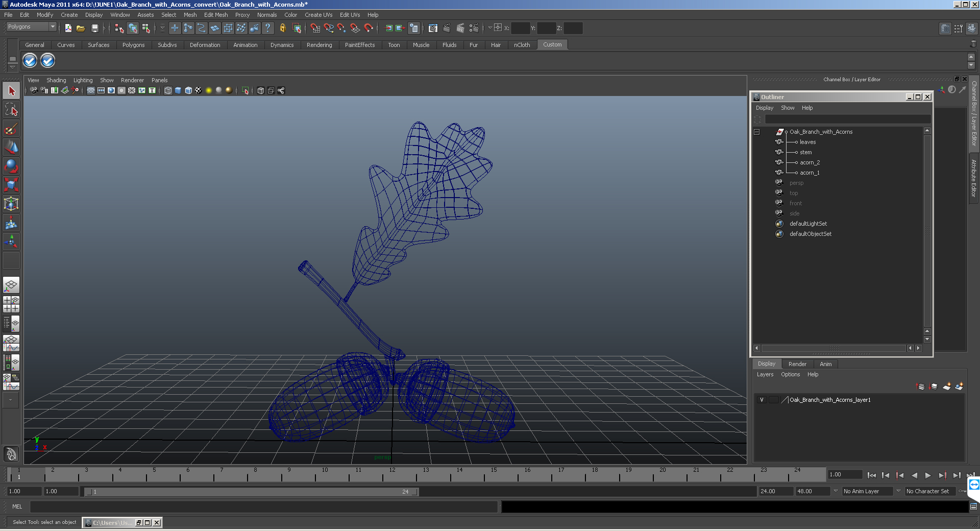Open a scene file via folder icon
The height and width of the screenshot is (531, 980).
[81, 28]
